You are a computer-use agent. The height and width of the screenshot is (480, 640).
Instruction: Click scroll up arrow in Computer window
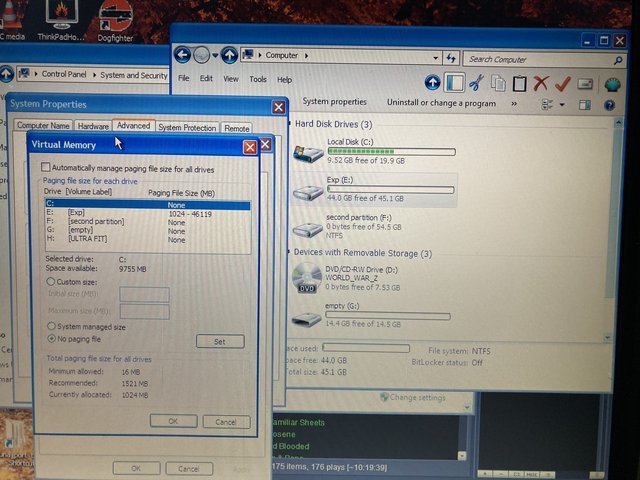[618, 122]
